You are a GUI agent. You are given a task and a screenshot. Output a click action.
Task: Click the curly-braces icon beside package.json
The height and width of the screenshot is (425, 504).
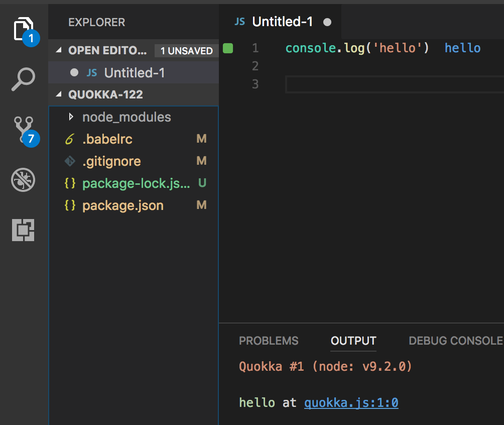coord(70,205)
